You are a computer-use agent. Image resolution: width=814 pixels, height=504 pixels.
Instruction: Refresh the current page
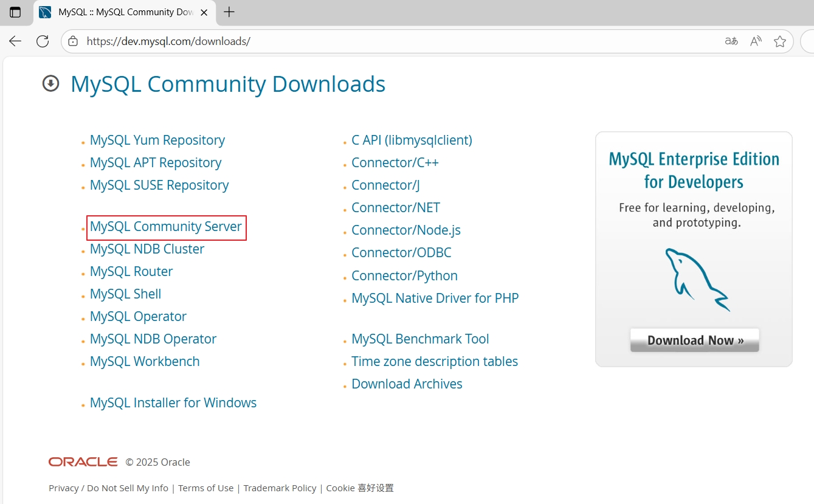(x=41, y=41)
